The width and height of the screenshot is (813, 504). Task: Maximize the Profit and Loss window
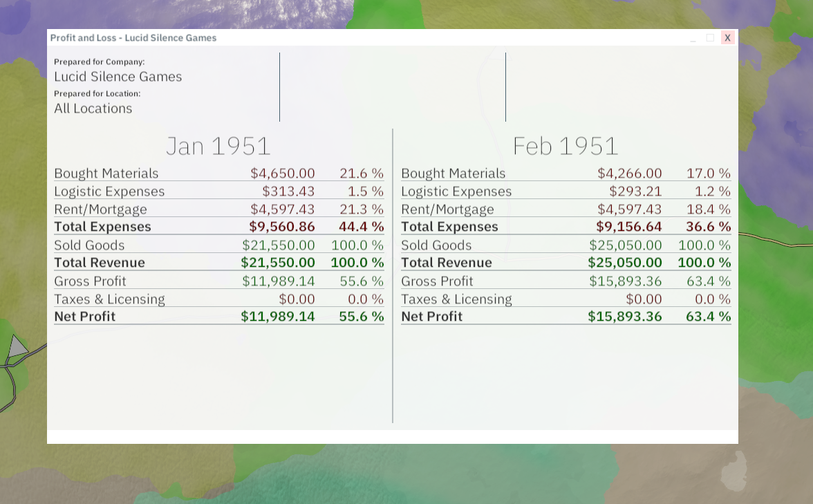pyautogui.click(x=710, y=38)
